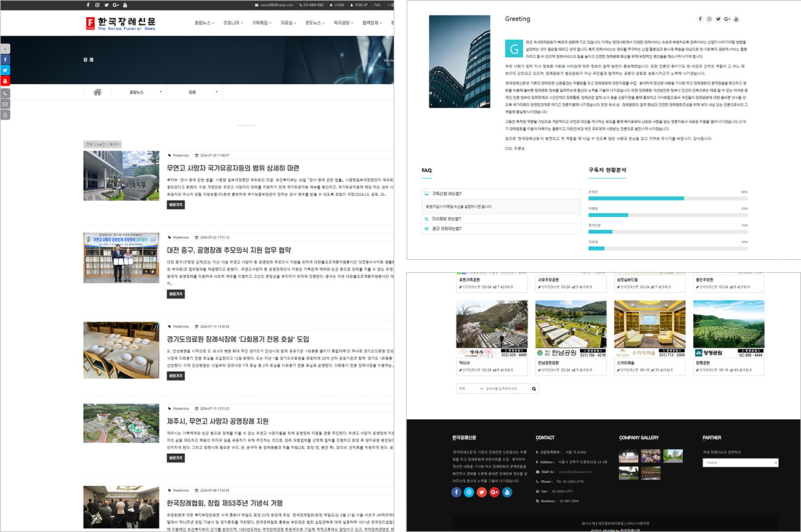The height and width of the screenshot is (532, 801).
Task: Click 바로가기 button under 제주시 article
Action: coord(176,458)
